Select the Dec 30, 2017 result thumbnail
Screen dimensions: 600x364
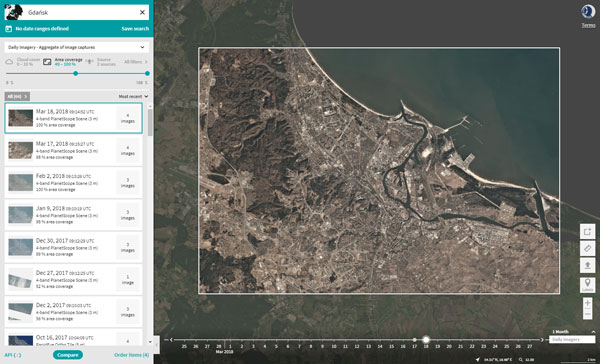pos(21,247)
